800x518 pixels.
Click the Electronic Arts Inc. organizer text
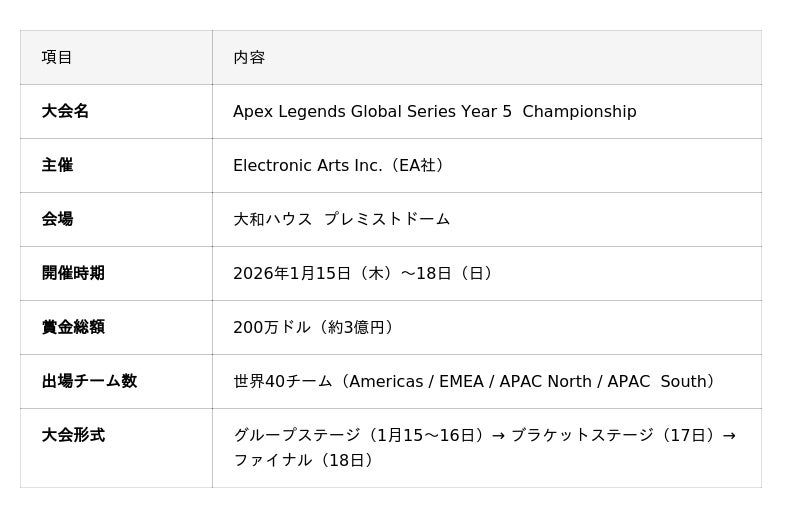pyautogui.click(x=308, y=165)
